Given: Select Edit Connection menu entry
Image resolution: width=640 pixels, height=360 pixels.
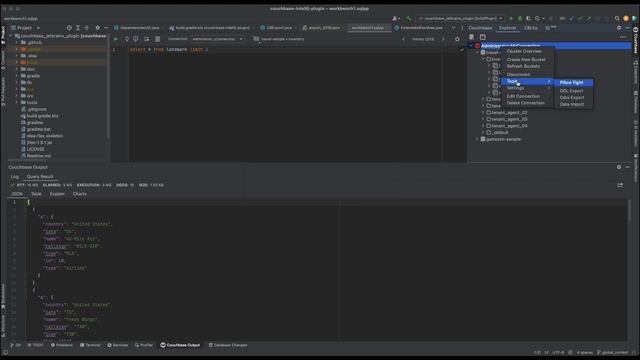Looking at the screenshot, I should click(x=527, y=96).
